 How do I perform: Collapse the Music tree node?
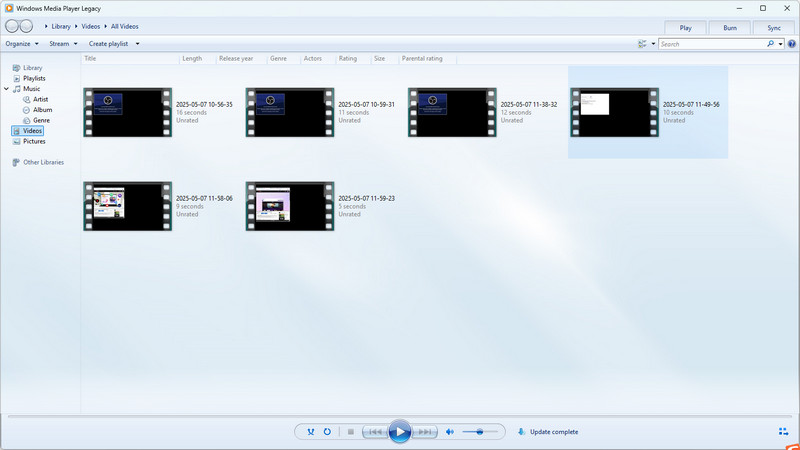(6, 89)
